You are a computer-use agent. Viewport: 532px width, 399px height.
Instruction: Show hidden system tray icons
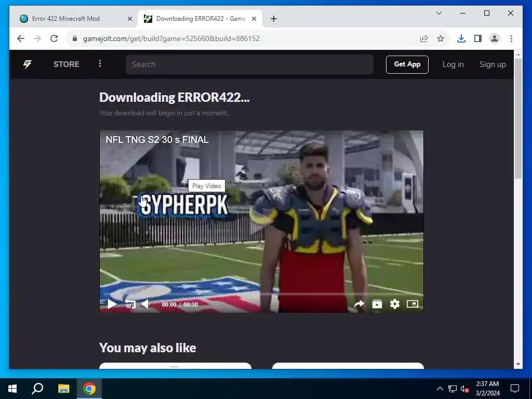(440, 389)
